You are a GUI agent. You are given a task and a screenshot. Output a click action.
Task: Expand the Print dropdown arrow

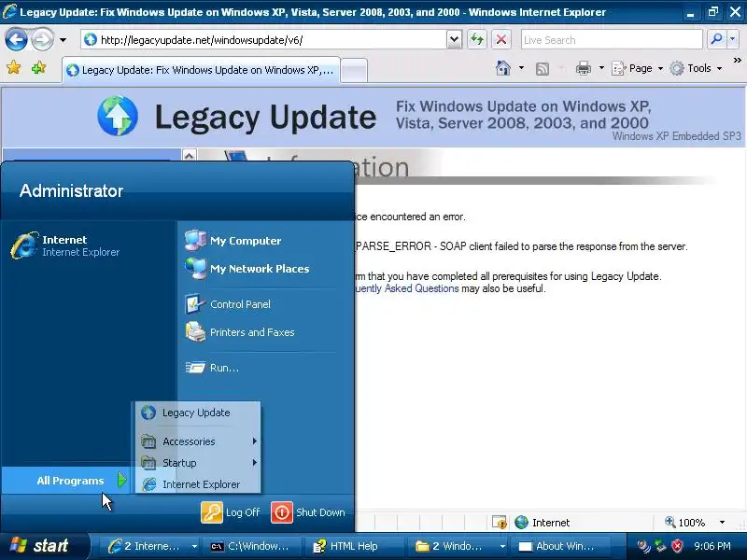(601, 68)
